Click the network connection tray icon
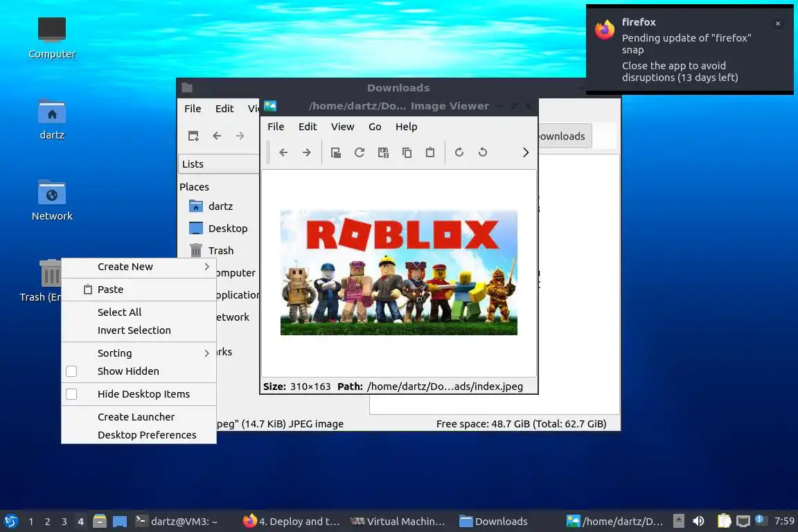798x532 pixels. 743,521
